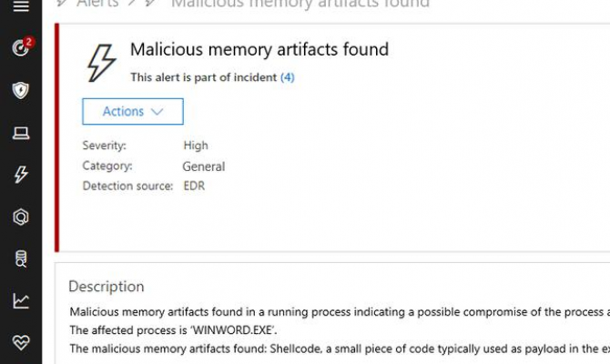Go to the laptop machines list icon

(20, 133)
